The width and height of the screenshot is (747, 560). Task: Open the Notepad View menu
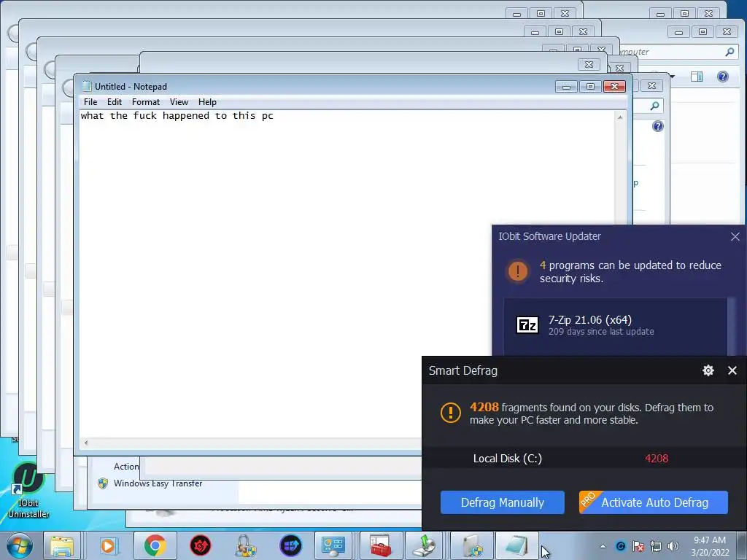[x=179, y=102]
